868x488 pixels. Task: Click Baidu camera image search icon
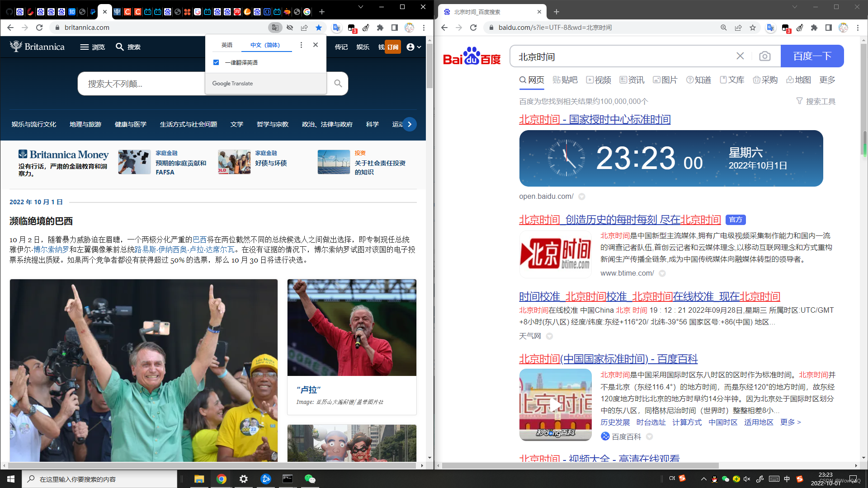[764, 56]
